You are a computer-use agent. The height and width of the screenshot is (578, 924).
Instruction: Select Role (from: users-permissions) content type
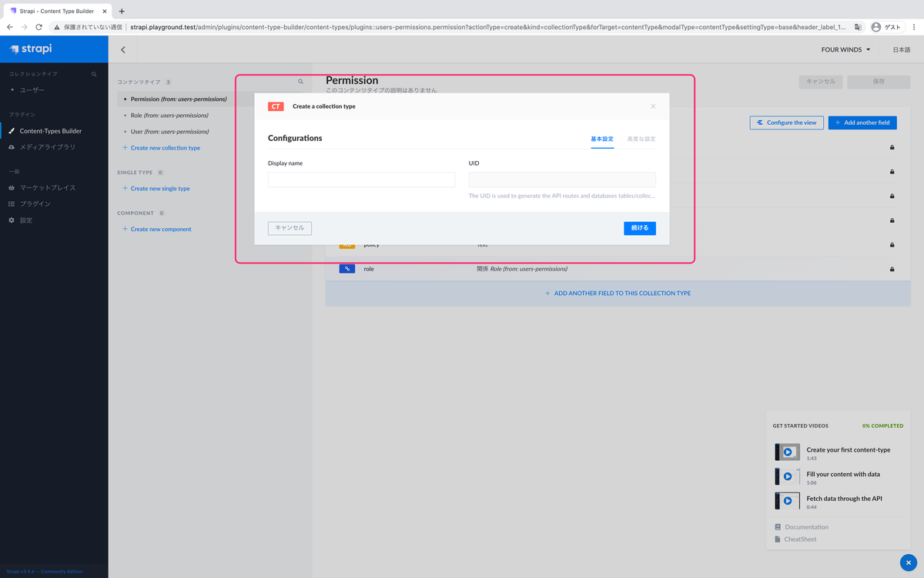[x=169, y=115]
